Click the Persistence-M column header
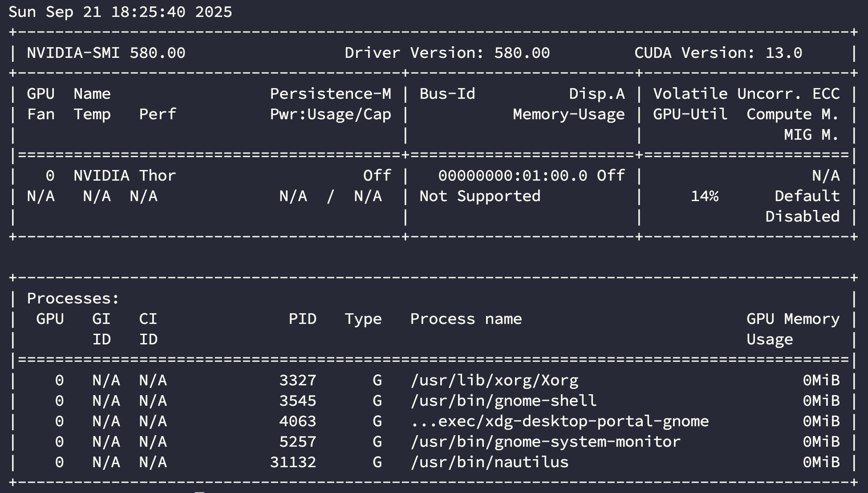Screen dimensions: 868x493 point(331,94)
